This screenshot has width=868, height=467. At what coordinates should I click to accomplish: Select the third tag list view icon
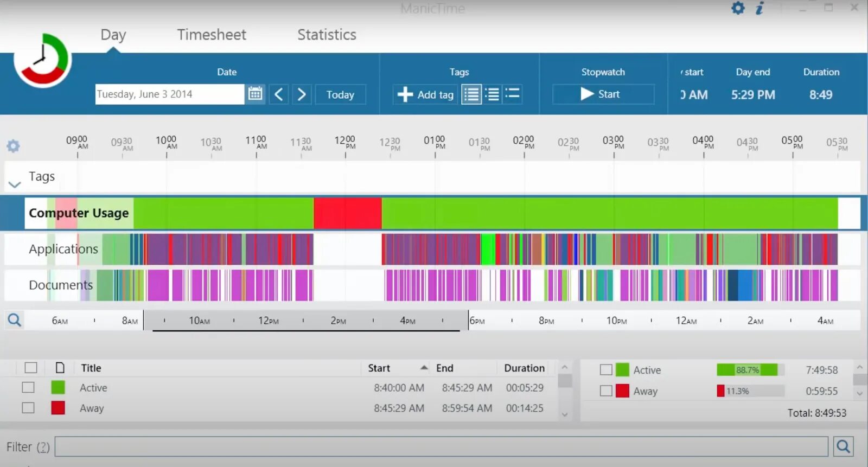pyautogui.click(x=512, y=94)
